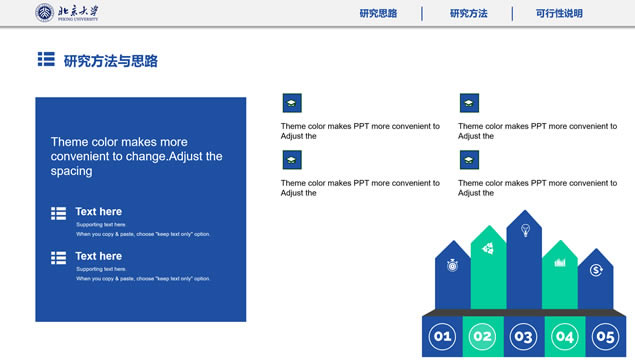The height and width of the screenshot is (361, 635).
Task: Click the dollar cycle icon on the fifth arrow
Action: [596, 270]
